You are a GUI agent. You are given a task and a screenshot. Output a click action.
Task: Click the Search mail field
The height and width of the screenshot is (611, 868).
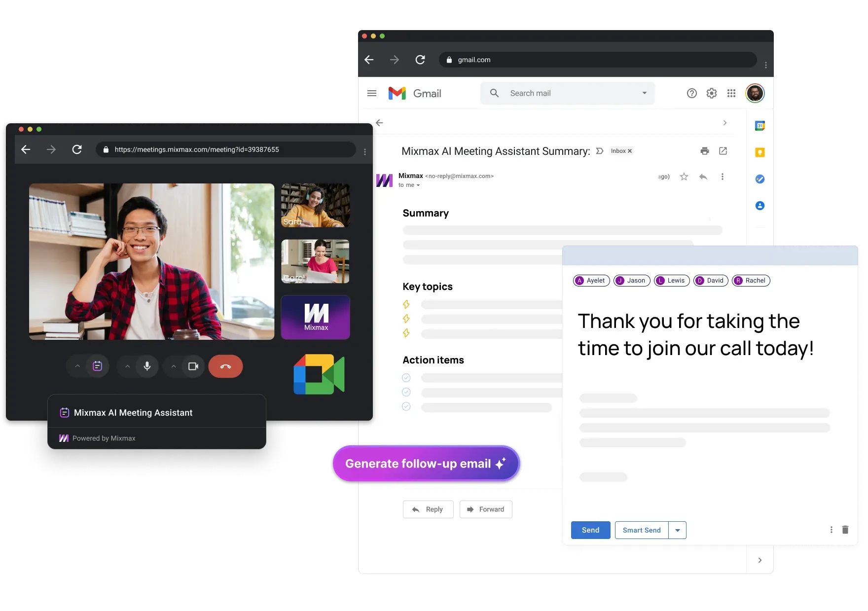tap(568, 93)
